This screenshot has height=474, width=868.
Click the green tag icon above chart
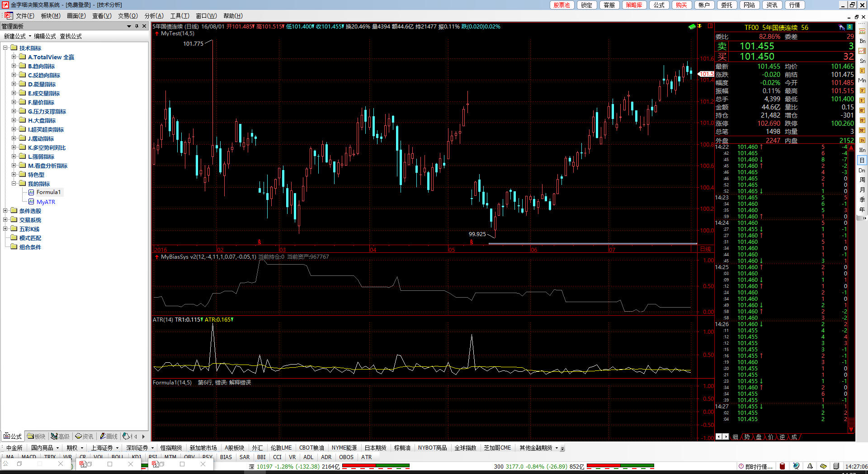692,27
